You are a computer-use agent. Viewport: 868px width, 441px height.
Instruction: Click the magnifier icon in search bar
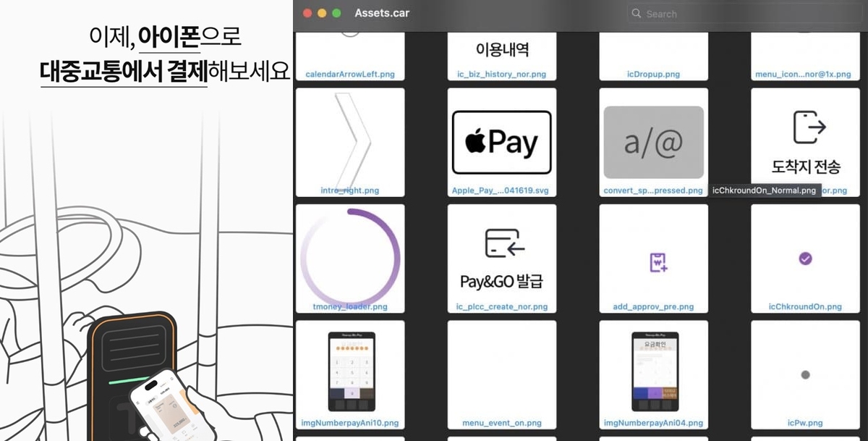(x=636, y=14)
